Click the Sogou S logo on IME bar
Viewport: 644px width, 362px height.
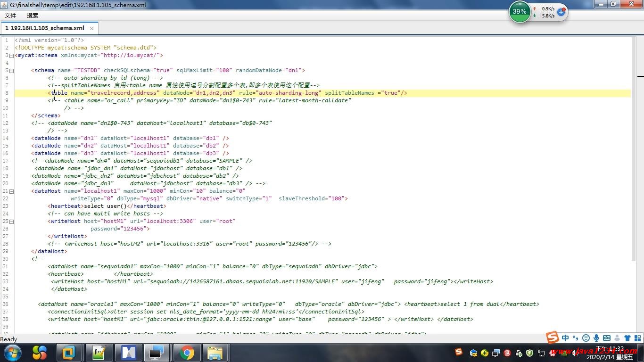coord(553,337)
